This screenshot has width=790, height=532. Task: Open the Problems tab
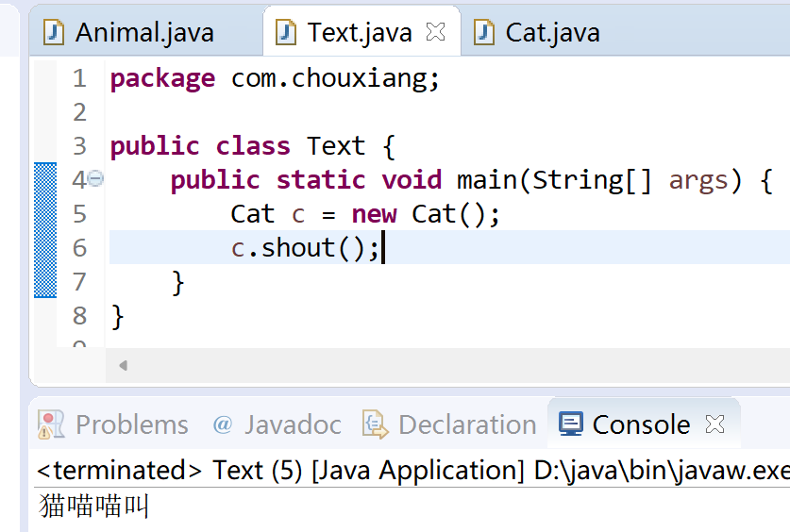click(x=132, y=424)
